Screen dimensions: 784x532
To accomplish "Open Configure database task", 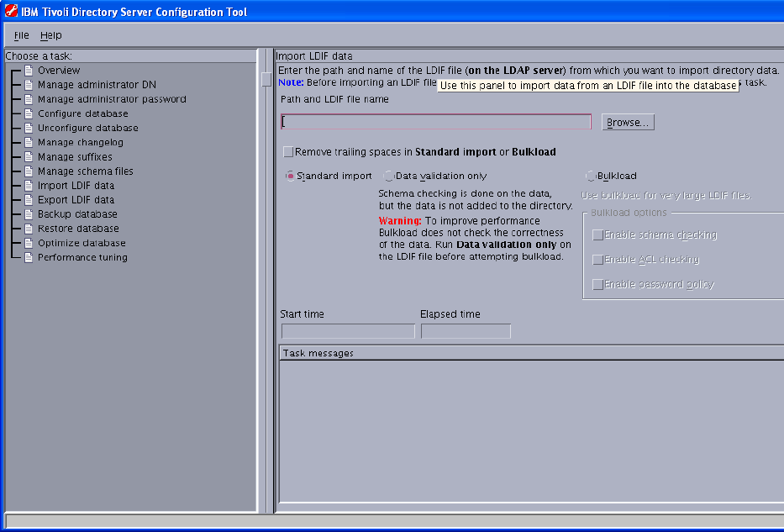I will click(83, 113).
